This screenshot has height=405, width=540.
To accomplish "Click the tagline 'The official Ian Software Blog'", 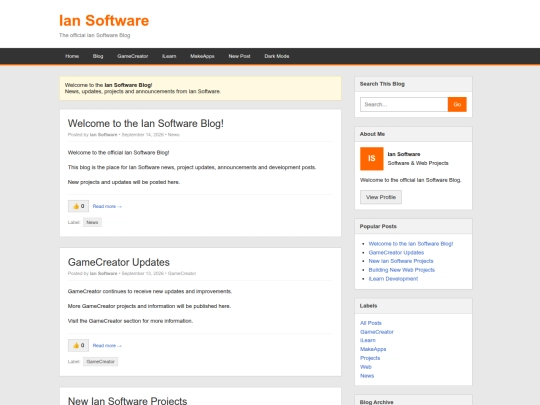I will 95,35.
